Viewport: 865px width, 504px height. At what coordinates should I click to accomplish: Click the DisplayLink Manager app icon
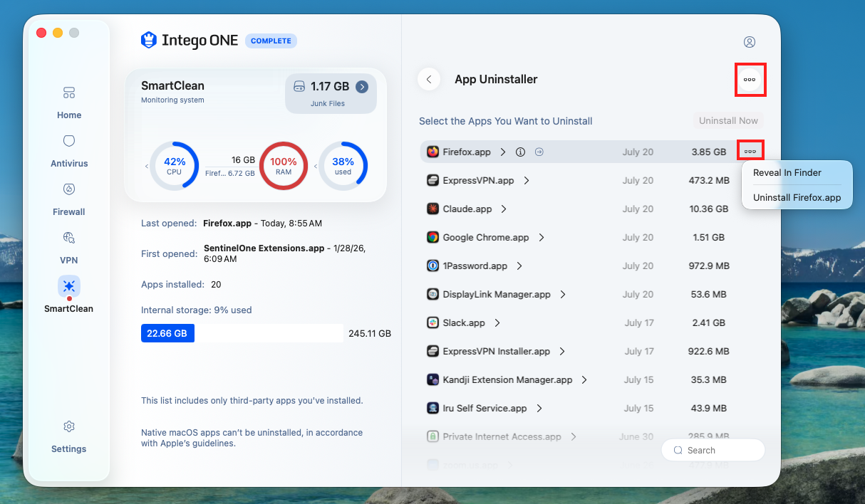pos(432,294)
